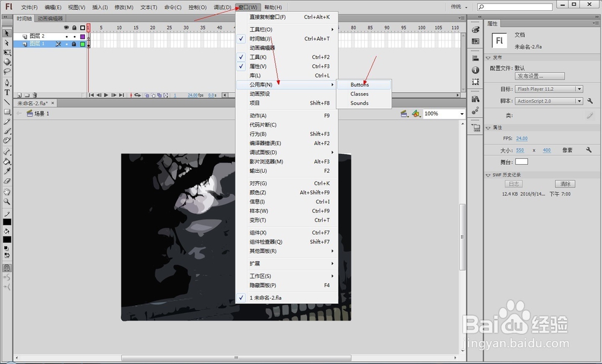Select the Zoom magnifier tool
602x364 pixels.
pos(7,202)
